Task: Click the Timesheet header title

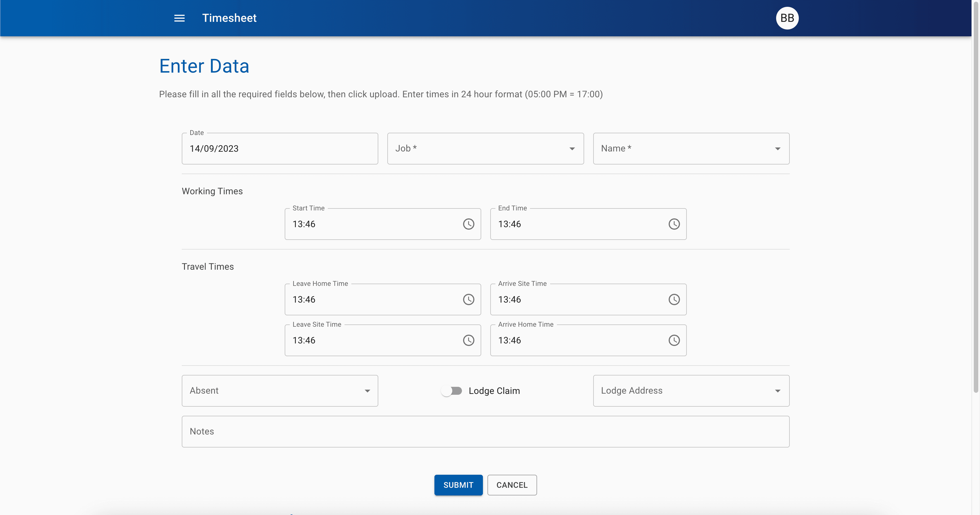Action: [229, 18]
